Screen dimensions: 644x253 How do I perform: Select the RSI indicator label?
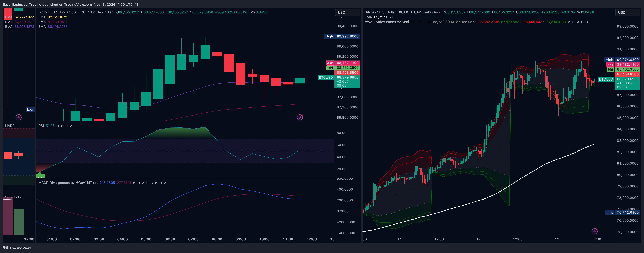click(x=41, y=126)
